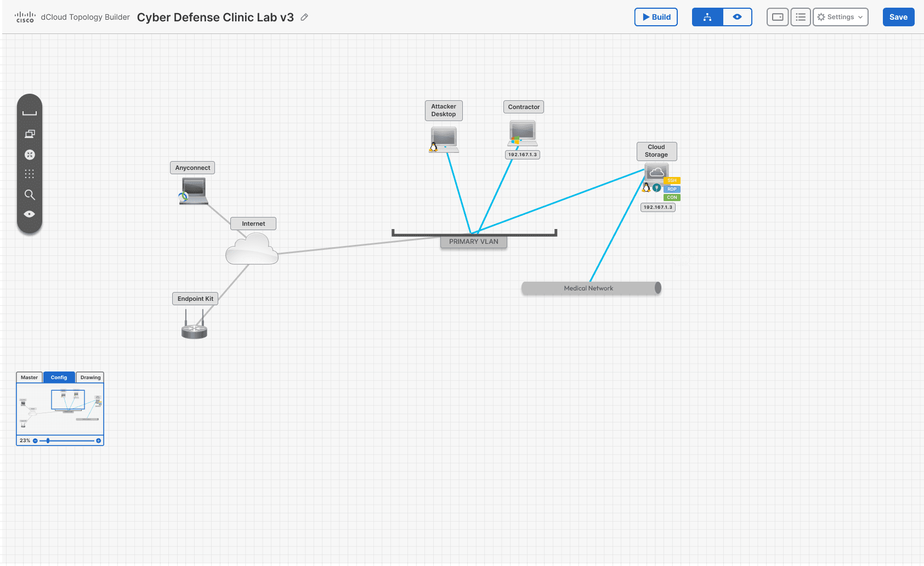Click the teal shield icon under Cloud Storage
Image resolution: width=924 pixels, height=566 pixels.
(656, 187)
